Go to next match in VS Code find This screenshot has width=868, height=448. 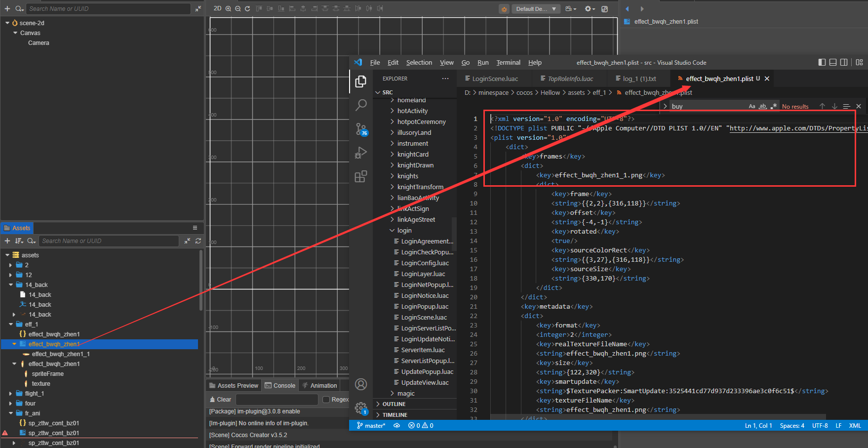point(834,106)
